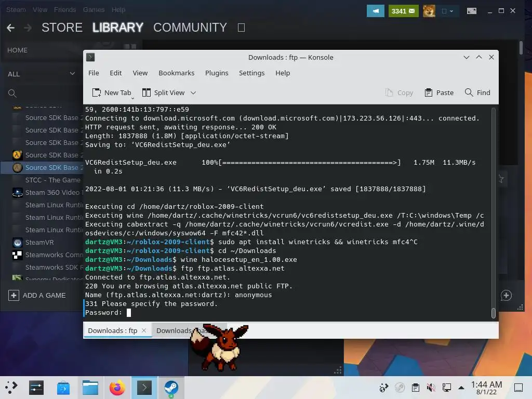Open display configuration tray icon
532x399 pixels.
pyautogui.click(x=446, y=388)
